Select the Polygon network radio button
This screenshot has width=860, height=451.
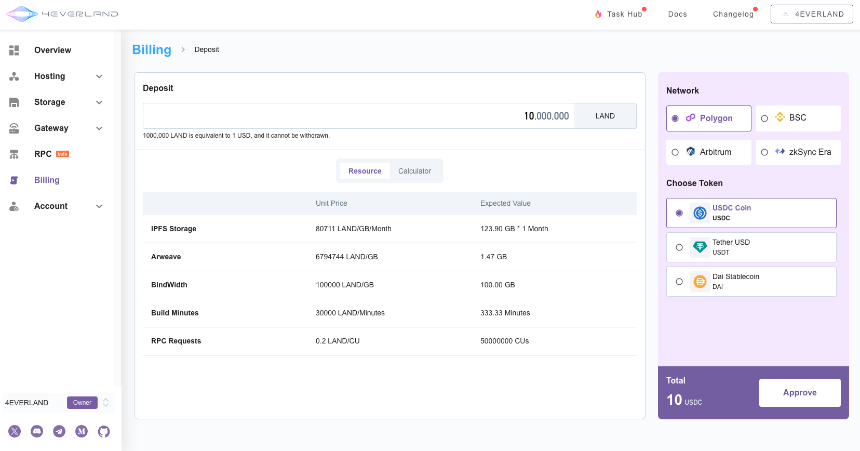coord(675,119)
